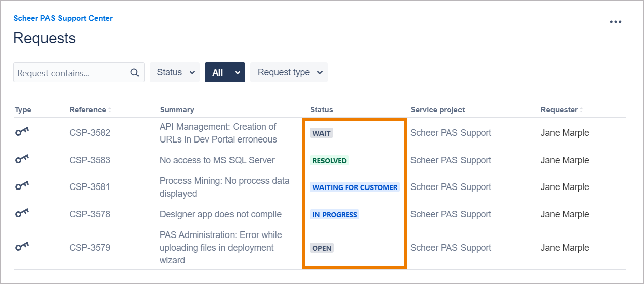Open the three-dot more options menu
644x284 pixels.
[615, 22]
